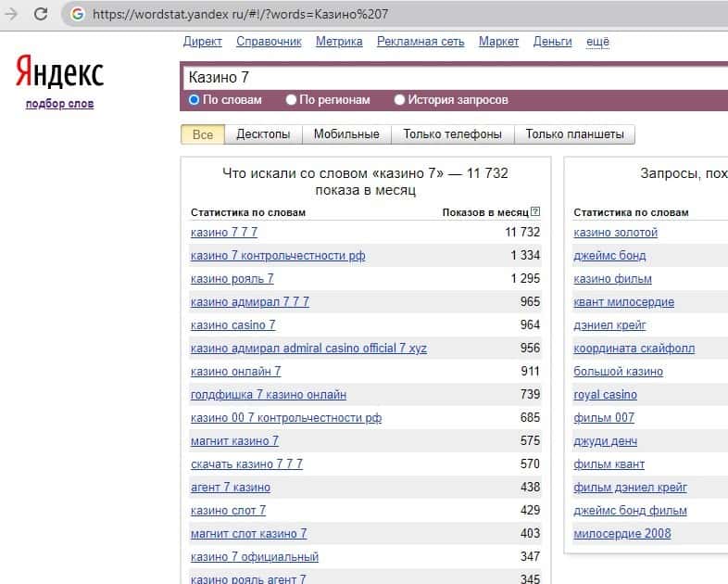728x584 pixels.
Task: Open the казино рояль 7 query link
Action: (x=232, y=279)
